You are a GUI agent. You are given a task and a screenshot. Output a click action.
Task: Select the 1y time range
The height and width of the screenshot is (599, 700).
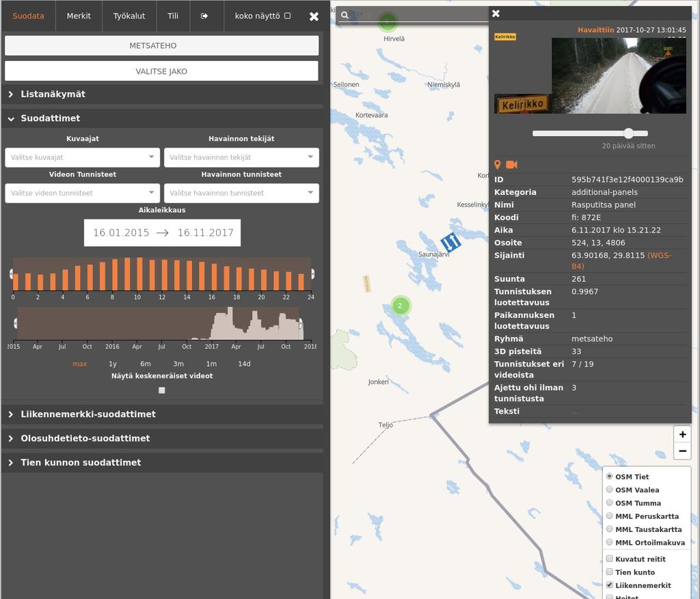click(x=113, y=364)
